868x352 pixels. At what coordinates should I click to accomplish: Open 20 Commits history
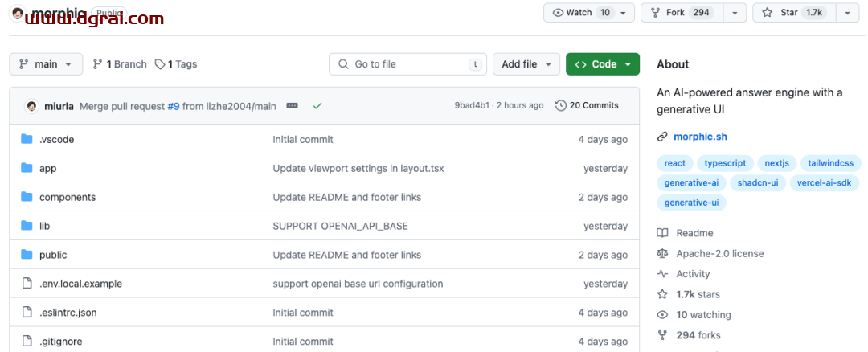pyautogui.click(x=588, y=106)
